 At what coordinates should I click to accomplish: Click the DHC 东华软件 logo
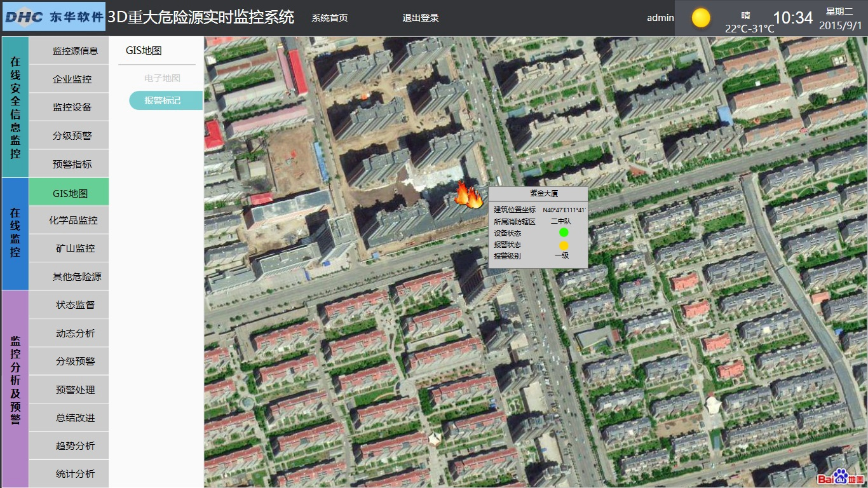pyautogui.click(x=54, y=17)
